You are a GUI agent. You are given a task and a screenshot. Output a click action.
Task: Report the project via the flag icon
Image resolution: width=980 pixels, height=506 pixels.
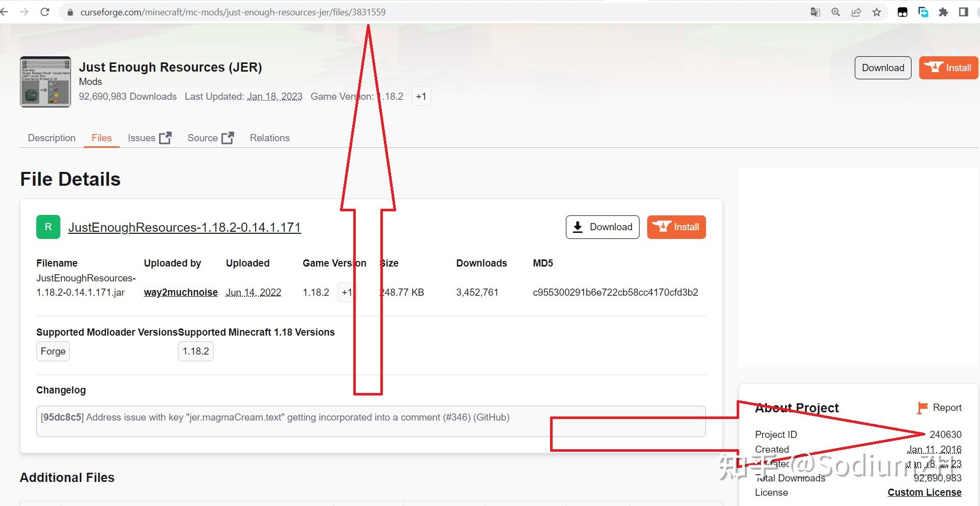pos(940,408)
